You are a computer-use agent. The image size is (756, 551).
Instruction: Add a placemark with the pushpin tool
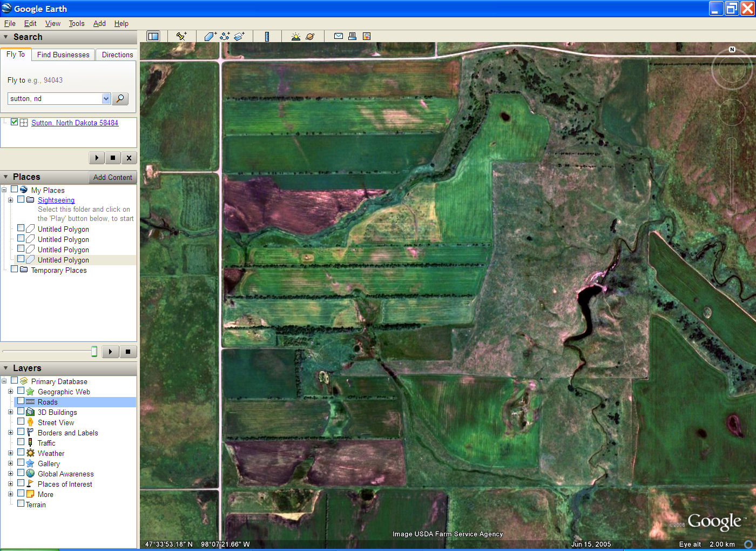coord(181,36)
